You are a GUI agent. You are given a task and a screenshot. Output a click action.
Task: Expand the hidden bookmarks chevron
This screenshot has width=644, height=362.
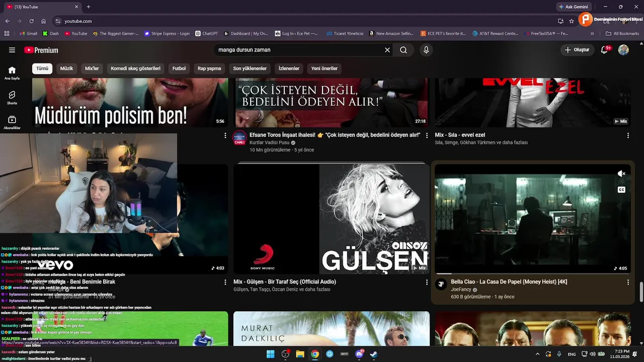(x=592, y=34)
